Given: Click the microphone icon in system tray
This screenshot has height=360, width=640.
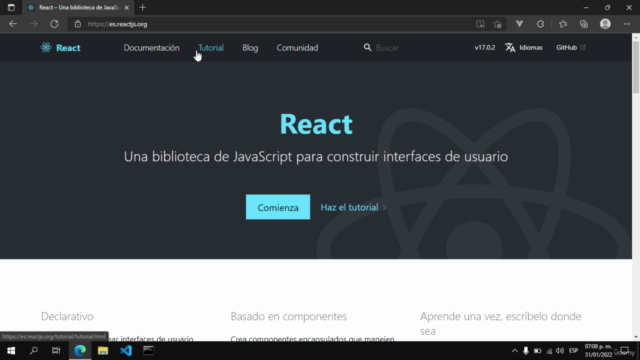Looking at the screenshot, I should point(526,351).
